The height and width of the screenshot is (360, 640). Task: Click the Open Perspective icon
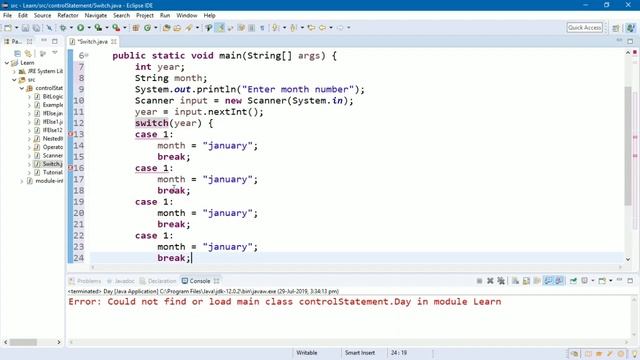pyautogui.click(x=616, y=28)
